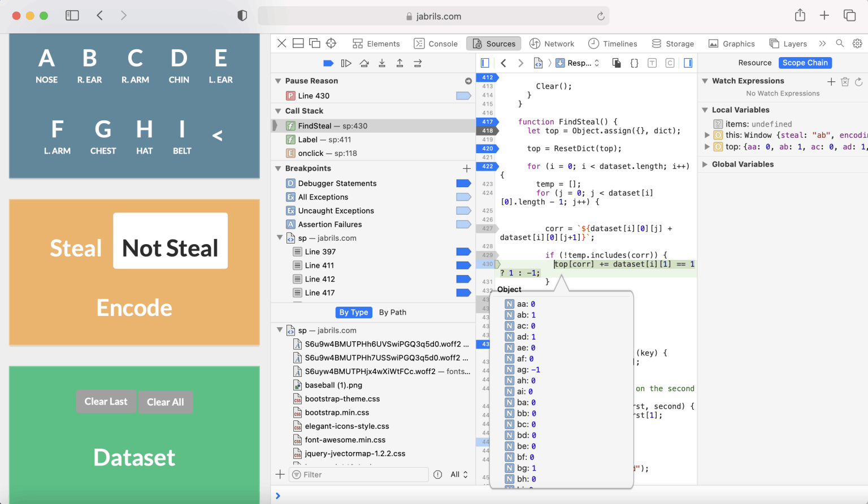This screenshot has width=868, height=504.
Task: Disable the Line 397 breakpoint
Action: click(463, 252)
